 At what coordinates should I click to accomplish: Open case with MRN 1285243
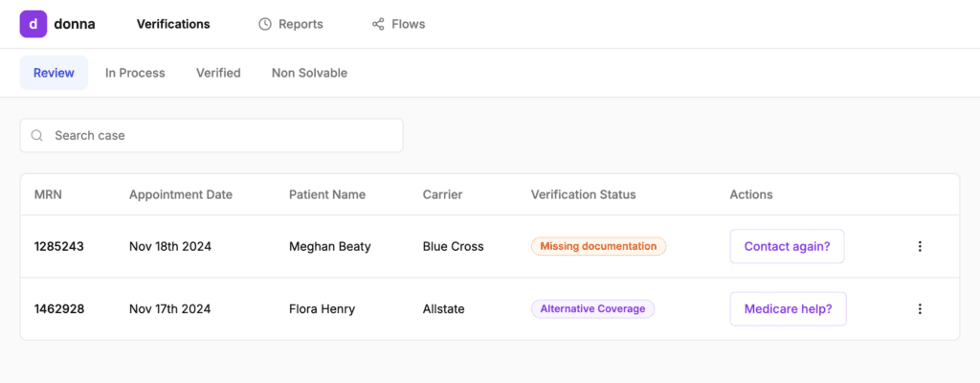tap(59, 246)
